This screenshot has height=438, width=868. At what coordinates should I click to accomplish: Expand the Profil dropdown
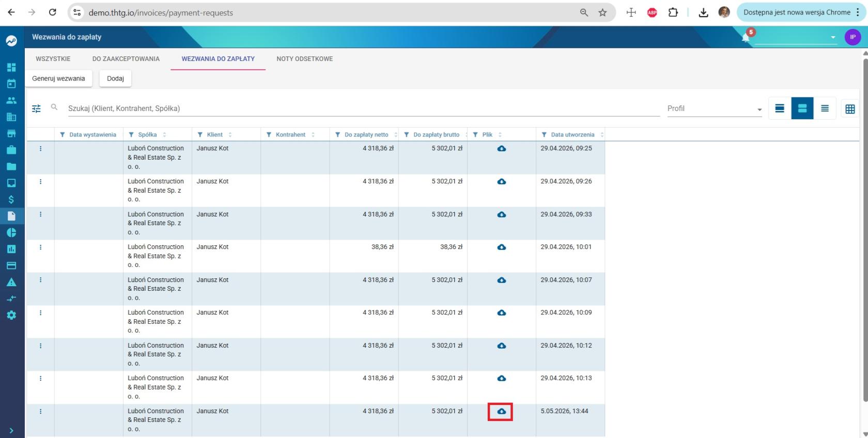pyautogui.click(x=715, y=108)
